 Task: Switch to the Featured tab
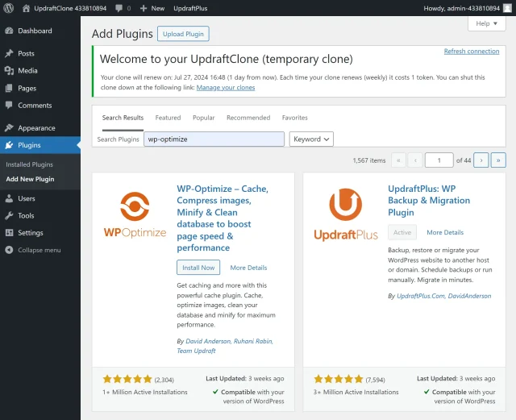[168, 118]
